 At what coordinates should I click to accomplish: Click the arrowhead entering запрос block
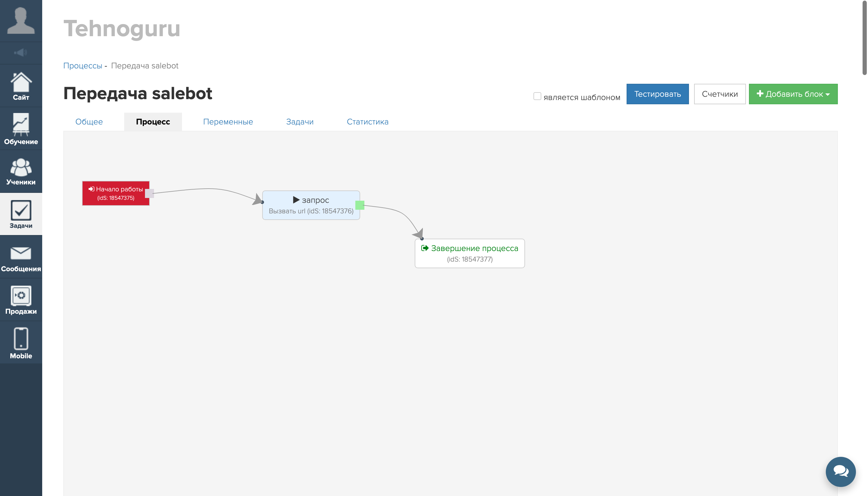click(x=258, y=199)
